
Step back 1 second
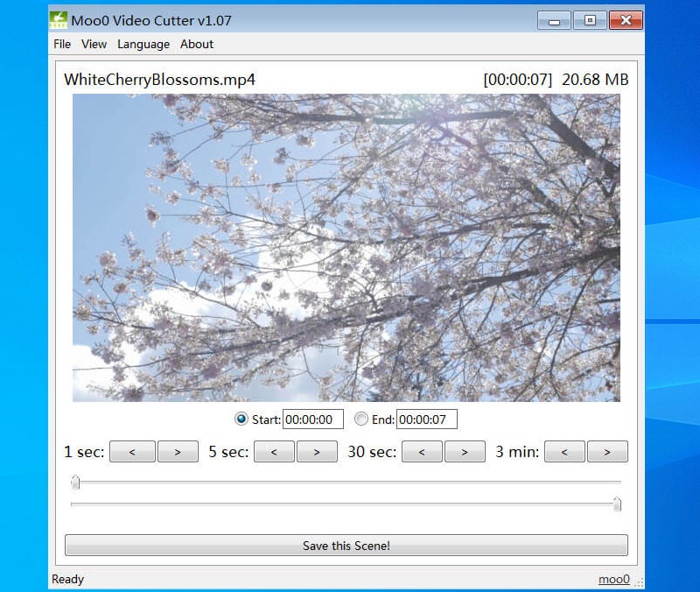[x=133, y=452]
